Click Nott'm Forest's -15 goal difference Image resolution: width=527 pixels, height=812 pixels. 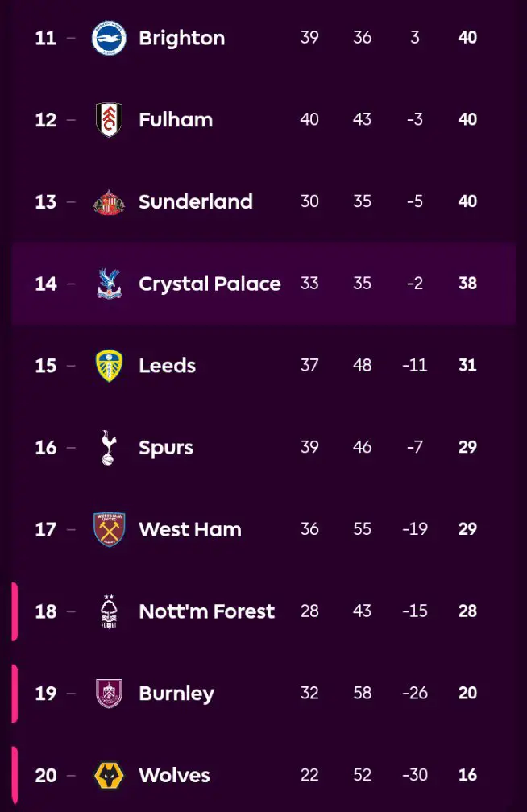click(x=414, y=611)
